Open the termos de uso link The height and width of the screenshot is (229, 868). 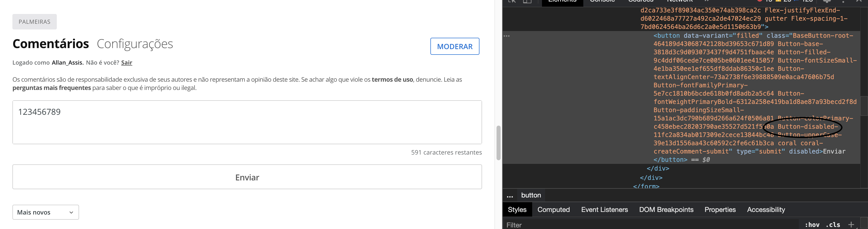pyautogui.click(x=392, y=80)
